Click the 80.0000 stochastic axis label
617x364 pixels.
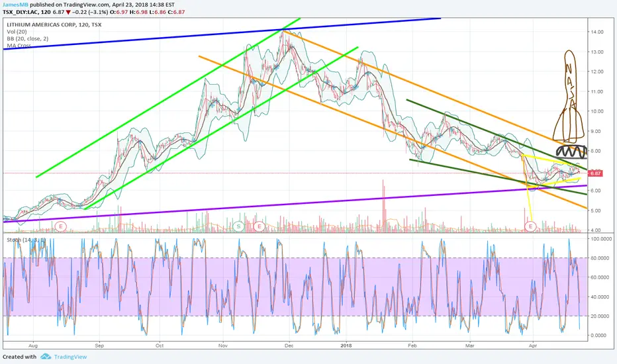pos(599,258)
